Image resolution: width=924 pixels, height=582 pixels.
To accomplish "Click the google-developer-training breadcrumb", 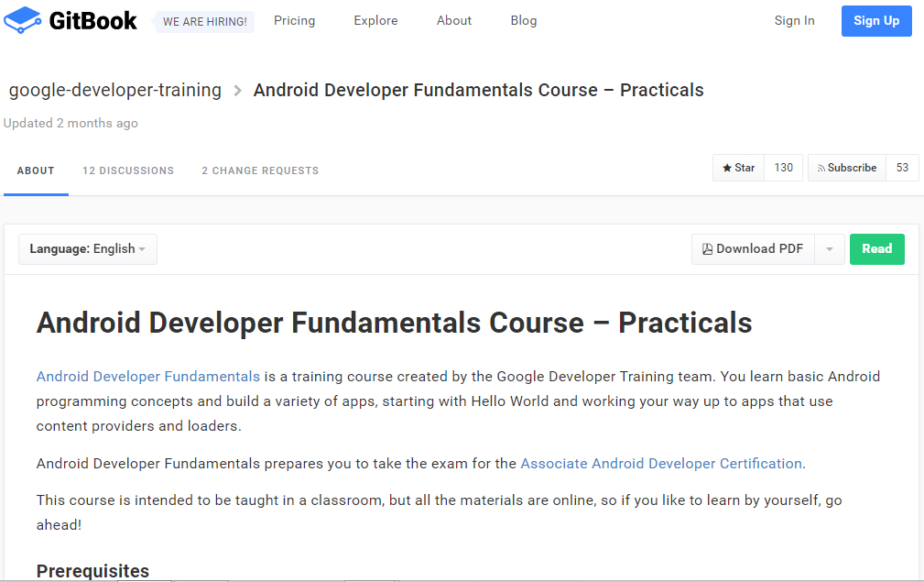I will tap(114, 90).
